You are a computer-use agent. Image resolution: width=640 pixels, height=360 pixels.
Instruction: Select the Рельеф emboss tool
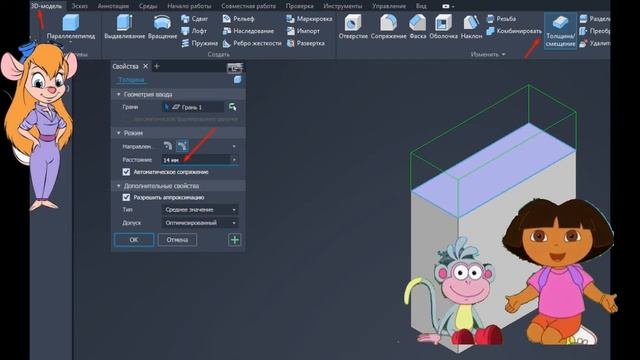pos(238,19)
